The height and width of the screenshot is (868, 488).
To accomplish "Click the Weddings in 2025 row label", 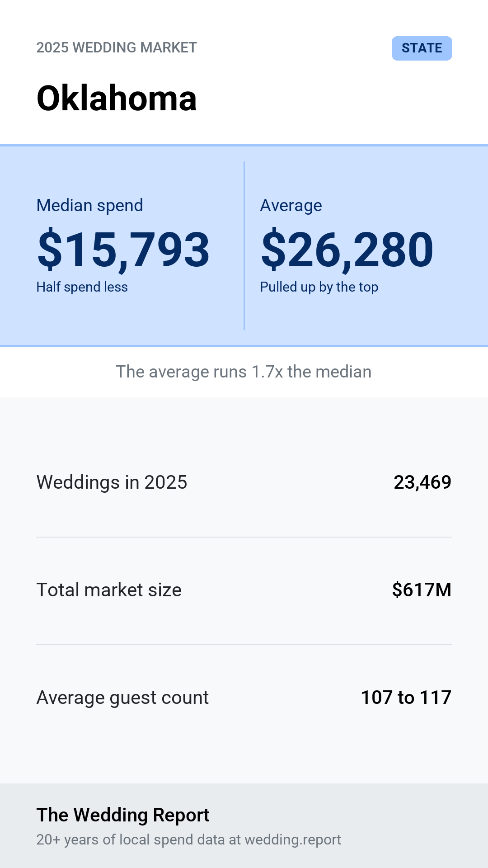I will (112, 482).
